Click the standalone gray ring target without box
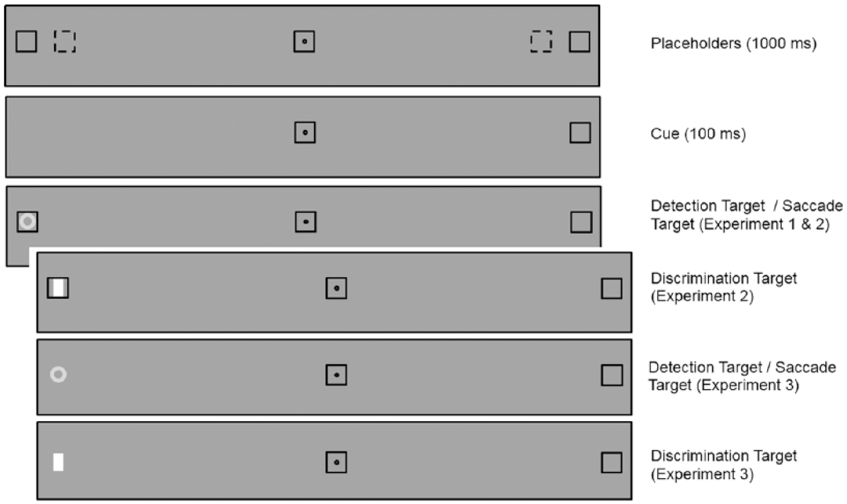Image resolution: width=847 pixels, height=504 pixels. pyautogui.click(x=58, y=375)
